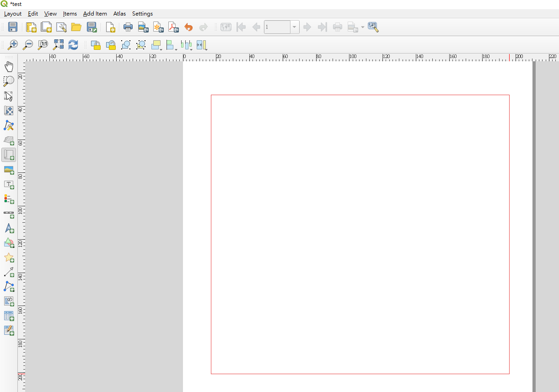
Task: Click inside the empty map frame on page
Action: [x=360, y=234]
